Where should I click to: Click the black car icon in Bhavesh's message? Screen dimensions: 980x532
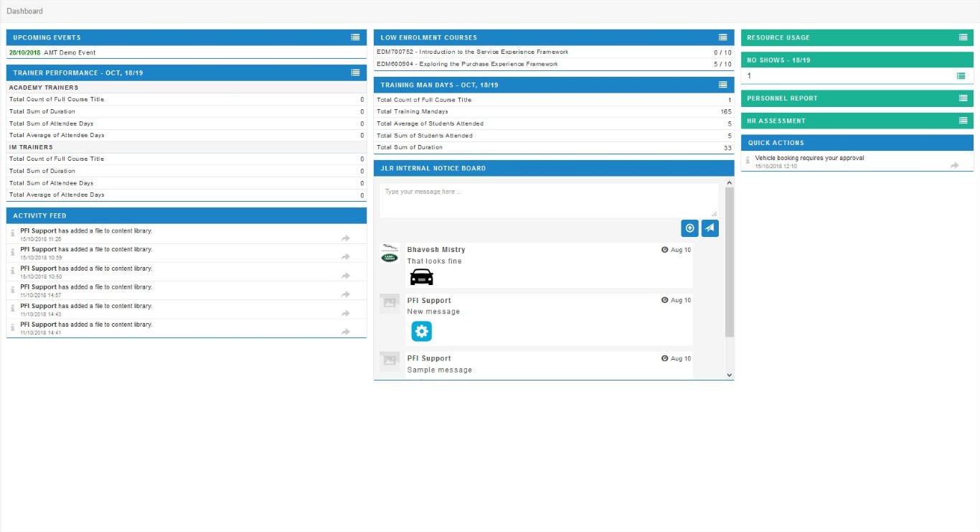coord(421,277)
